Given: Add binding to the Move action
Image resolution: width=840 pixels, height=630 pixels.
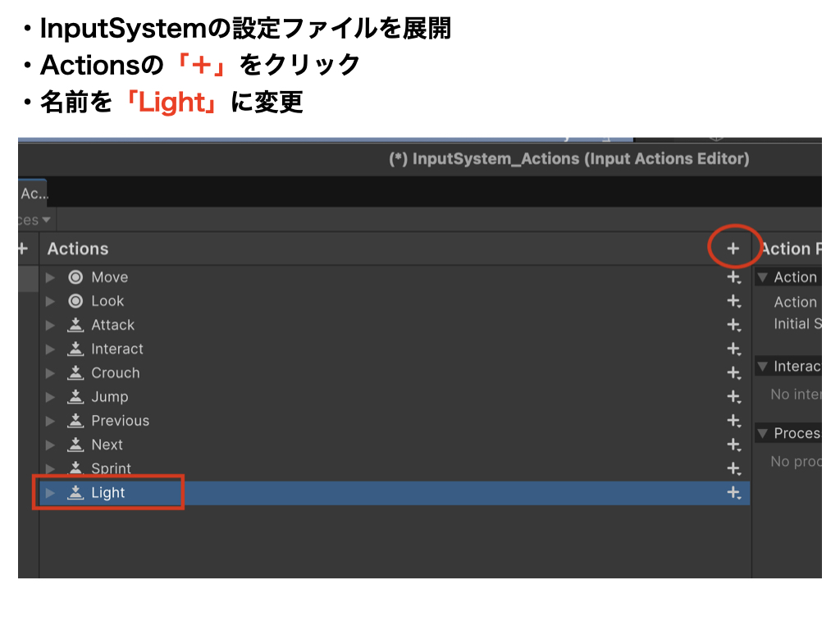Looking at the screenshot, I should coord(733,277).
